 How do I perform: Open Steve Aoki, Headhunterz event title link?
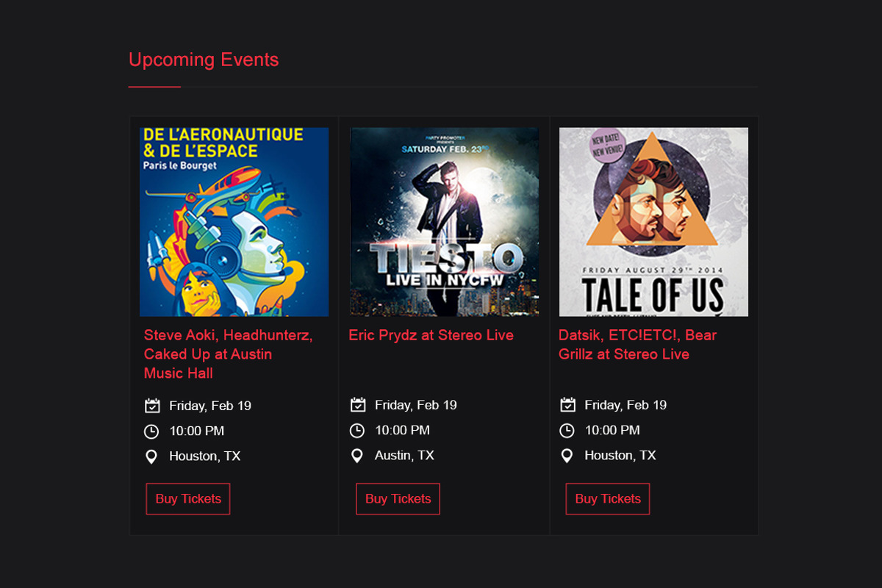tap(229, 354)
